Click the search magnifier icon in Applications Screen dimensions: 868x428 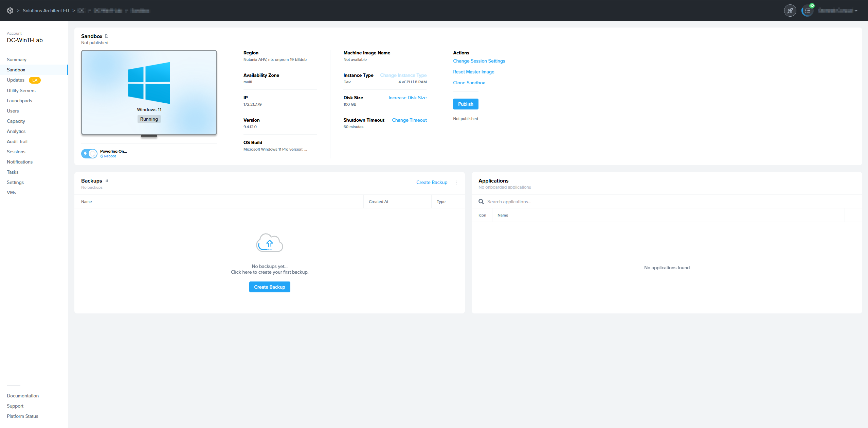(x=481, y=202)
